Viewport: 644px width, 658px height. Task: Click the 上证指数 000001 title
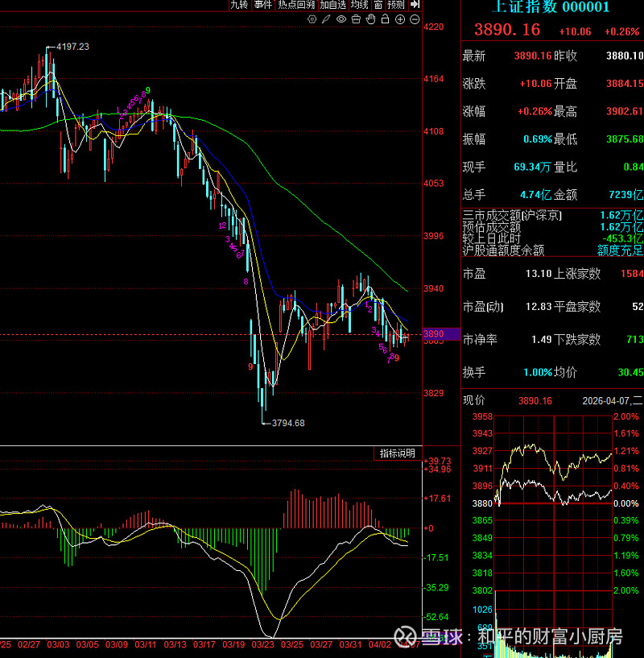click(551, 6)
